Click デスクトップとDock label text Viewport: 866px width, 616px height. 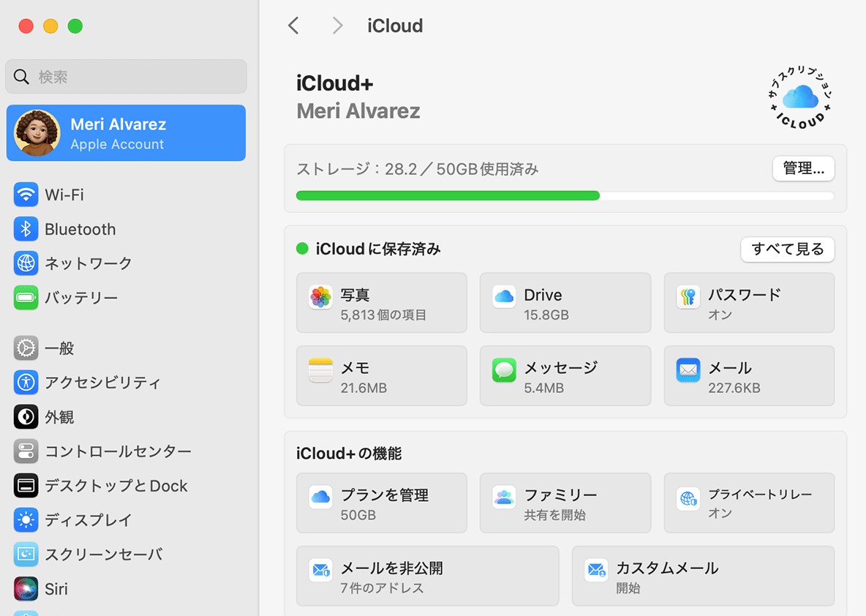click(x=116, y=486)
